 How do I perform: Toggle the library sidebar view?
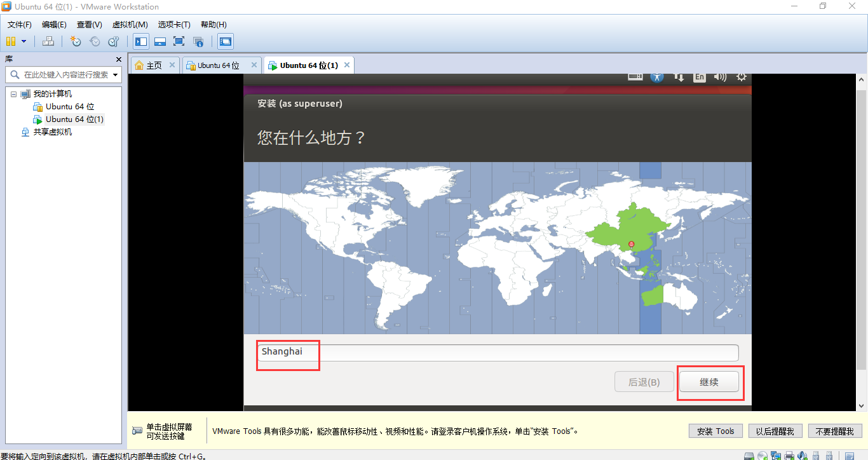pos(141,41)
